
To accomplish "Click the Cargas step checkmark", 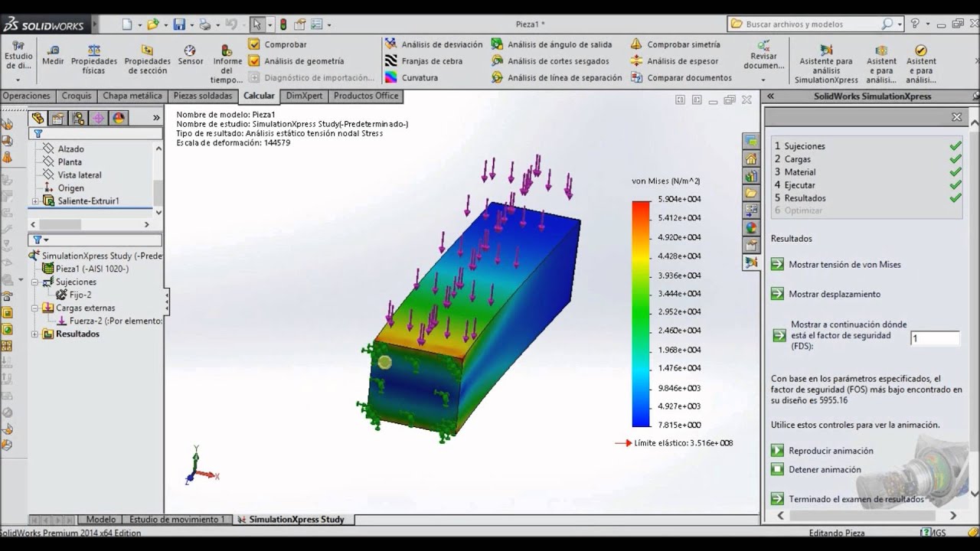I will (955, 159).
